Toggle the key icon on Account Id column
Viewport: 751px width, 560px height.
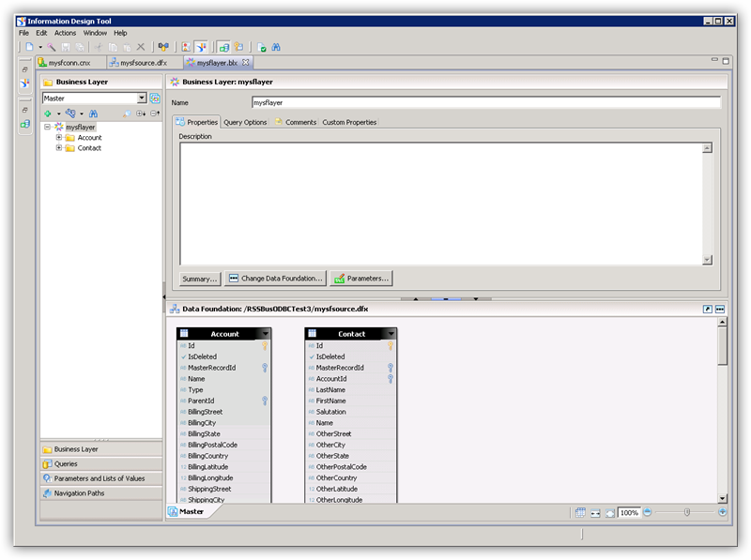(x=265, y=345)
